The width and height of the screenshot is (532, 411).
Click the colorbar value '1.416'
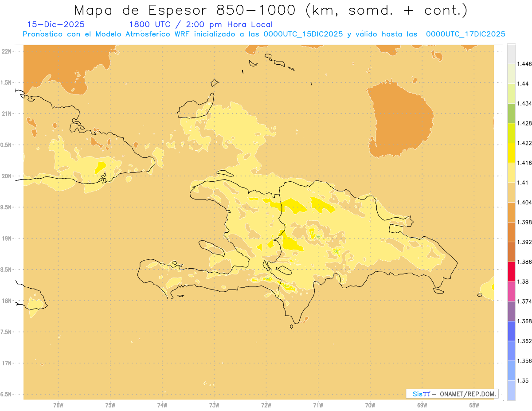(x=524, y=163)
